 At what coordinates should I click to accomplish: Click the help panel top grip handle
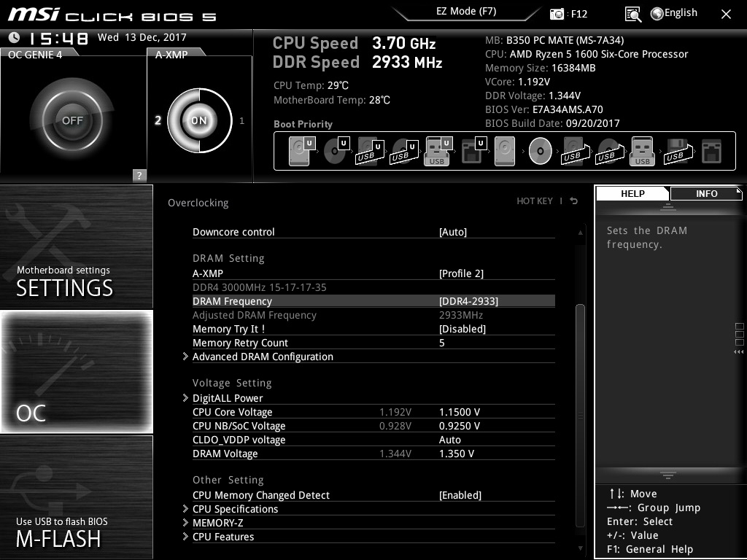pyautogui.click(x=668, y=206)
